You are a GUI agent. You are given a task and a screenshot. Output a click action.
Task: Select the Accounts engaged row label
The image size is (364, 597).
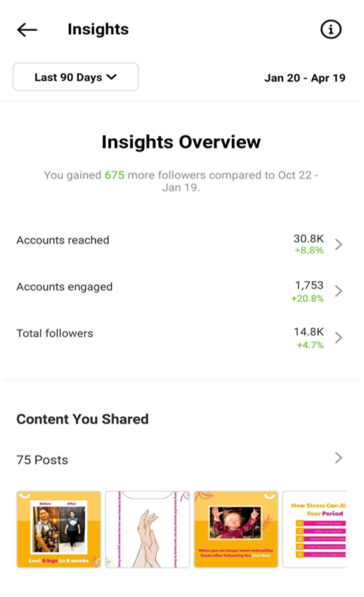pyautogui.click(x=64, y=286)
